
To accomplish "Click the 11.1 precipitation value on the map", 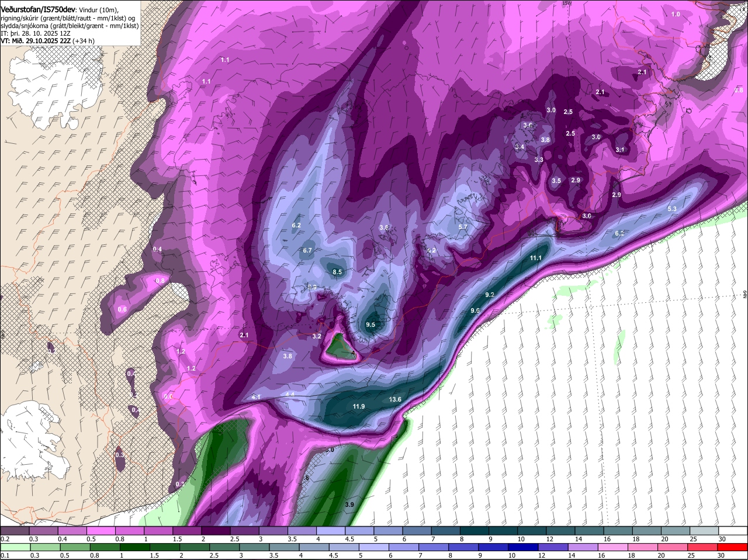I will point(536,258).
